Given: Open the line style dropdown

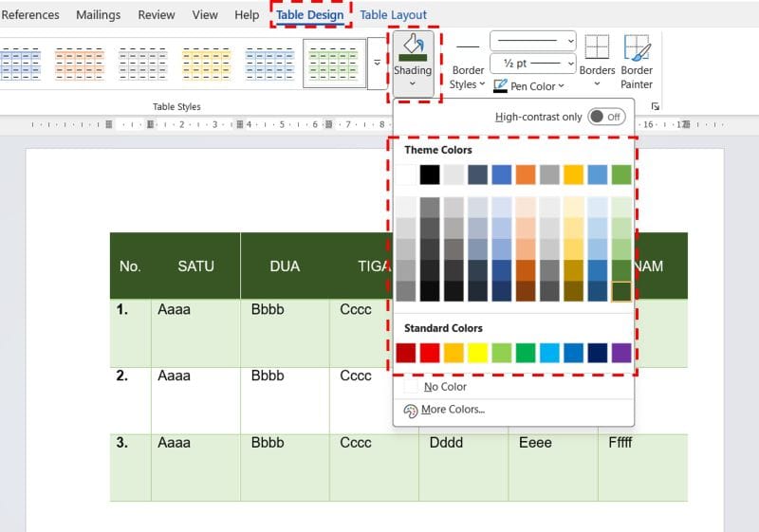Looking at the screenshot, I should click(533, 41).
